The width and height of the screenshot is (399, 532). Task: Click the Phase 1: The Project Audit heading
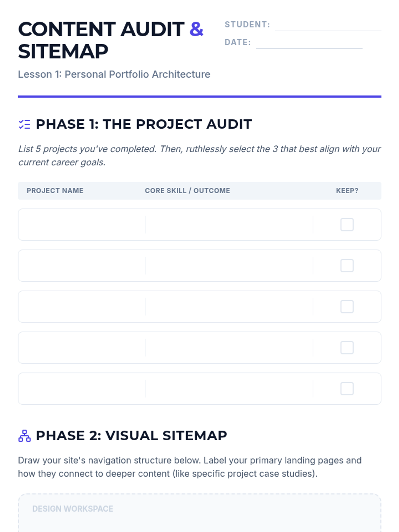pos(144,124)
